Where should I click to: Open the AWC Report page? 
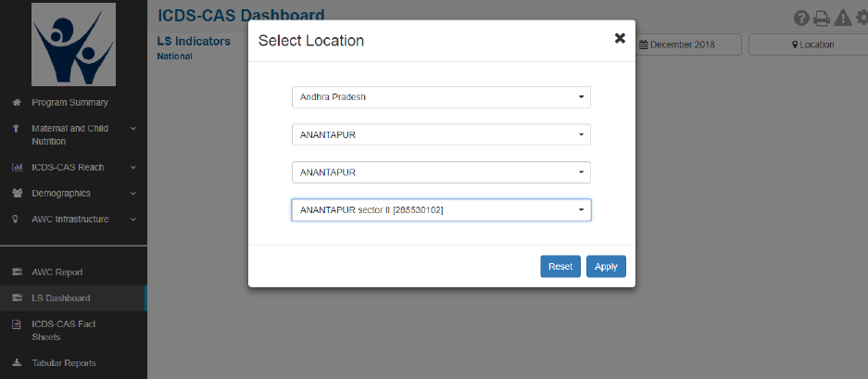[x=57, y=272]
